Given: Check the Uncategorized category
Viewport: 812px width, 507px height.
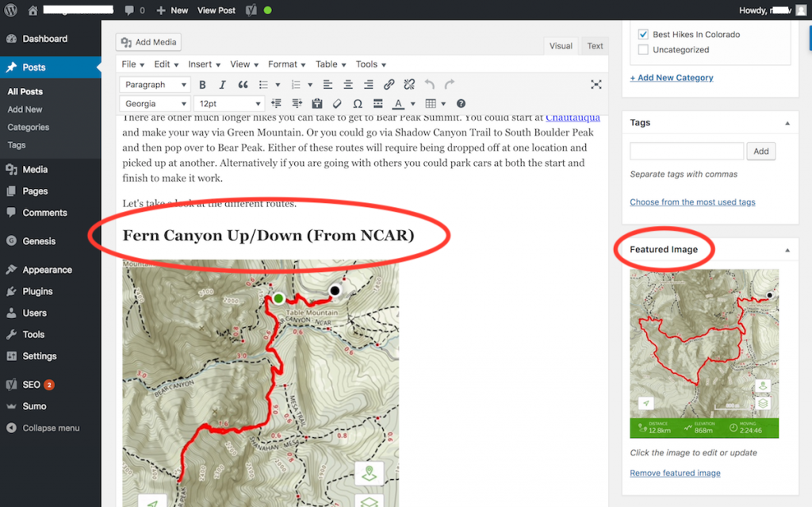Looking at the screenshot, I should click(x=643, y=50).
